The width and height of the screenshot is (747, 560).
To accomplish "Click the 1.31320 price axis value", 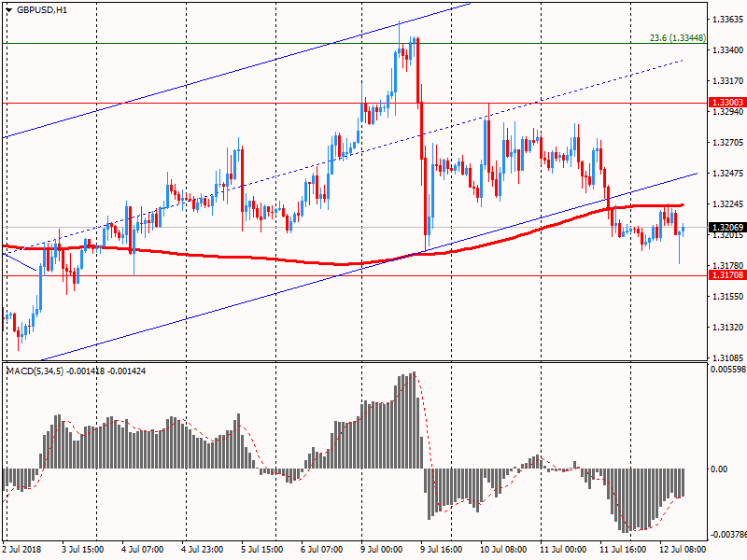I will (727, 328).
